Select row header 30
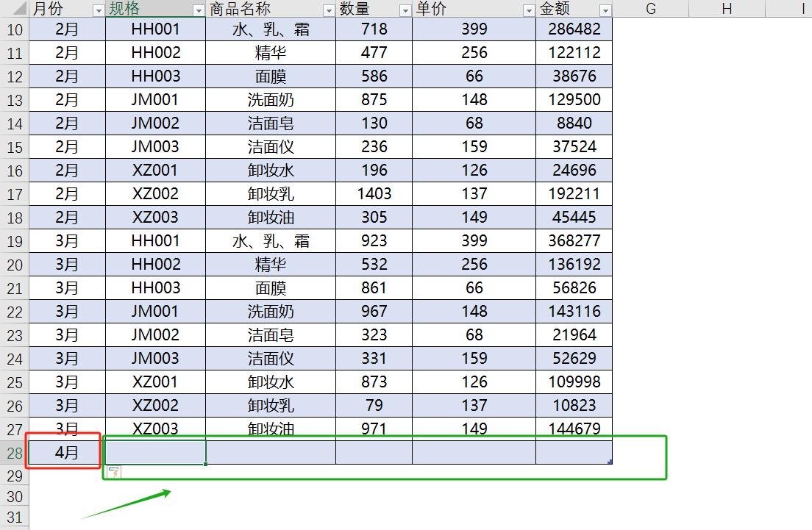The image size is (812, 530). tap(15, 497)
